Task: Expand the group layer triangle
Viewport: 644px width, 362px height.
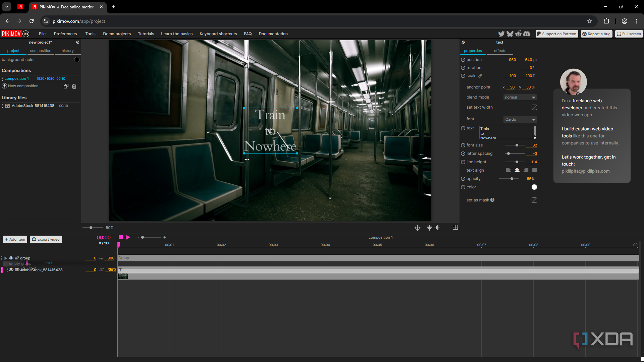Action: pos(6,258)
